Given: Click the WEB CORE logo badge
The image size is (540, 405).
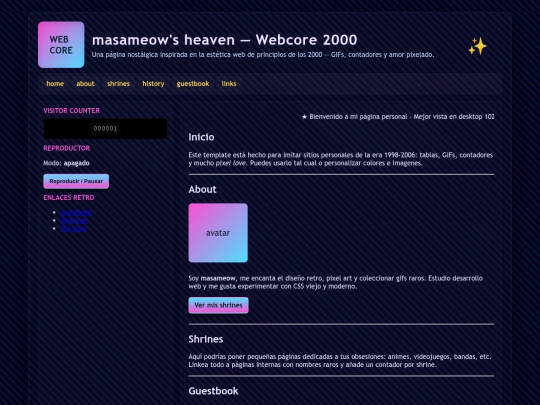Looking at the screenshot, I should click(x=61, y=45).
